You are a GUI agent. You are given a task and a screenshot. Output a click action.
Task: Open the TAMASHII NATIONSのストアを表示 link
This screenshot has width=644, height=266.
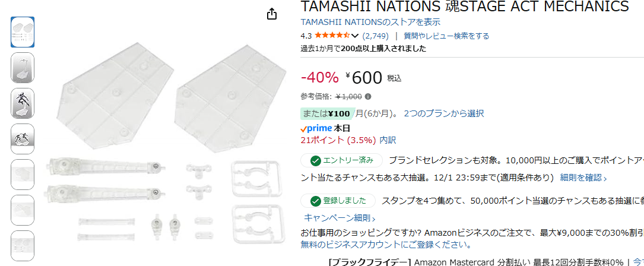370,22
